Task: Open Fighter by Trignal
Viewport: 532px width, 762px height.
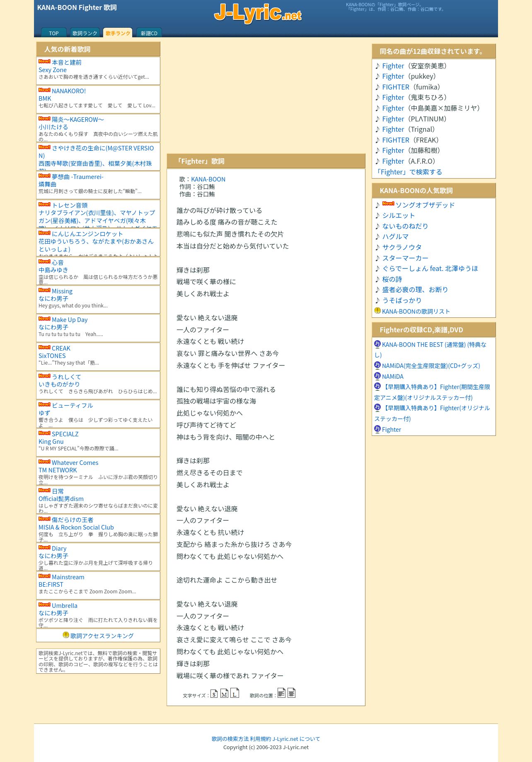Action: point(393,129)
